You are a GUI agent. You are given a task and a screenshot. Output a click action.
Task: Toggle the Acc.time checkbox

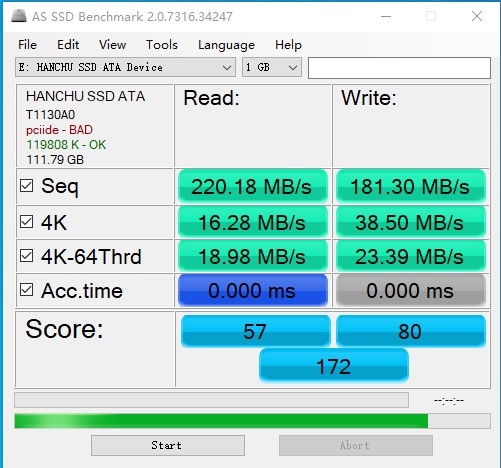pos(26,290)
